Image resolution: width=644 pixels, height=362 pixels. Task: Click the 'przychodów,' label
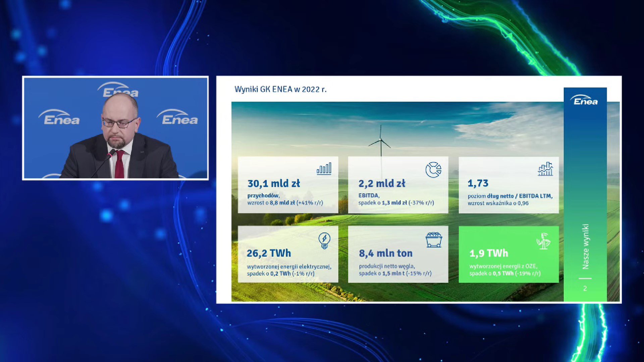[x=263, y=196]
